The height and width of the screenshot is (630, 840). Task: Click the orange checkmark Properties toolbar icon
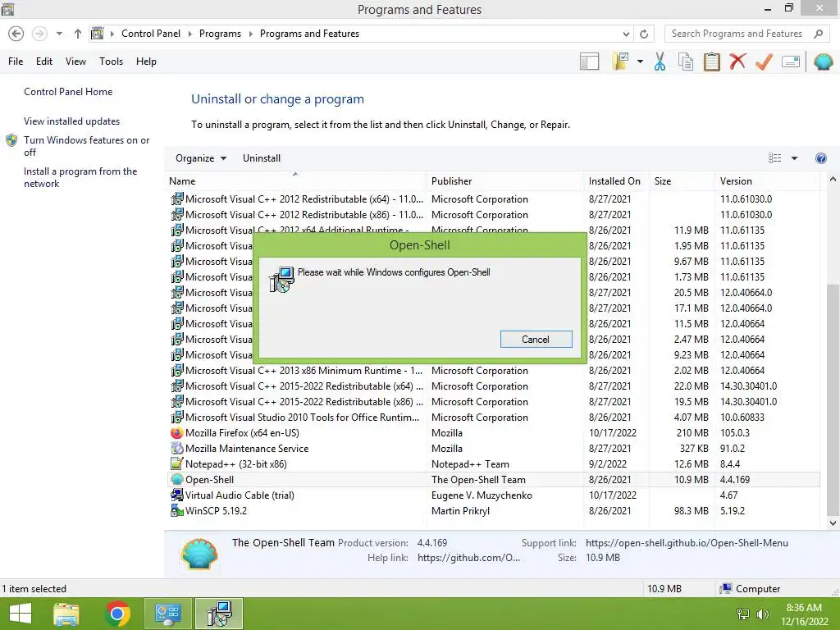click(764, 62)
